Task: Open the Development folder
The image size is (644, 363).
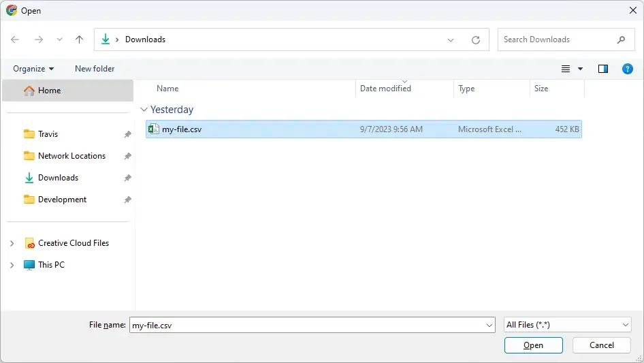Action: coord(62,200)
